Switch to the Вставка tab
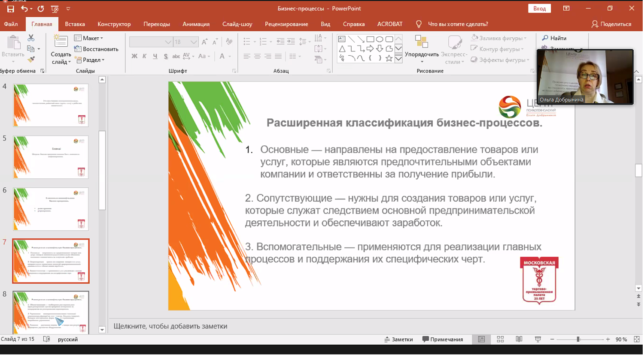644x355 pixels. point(75,24)
